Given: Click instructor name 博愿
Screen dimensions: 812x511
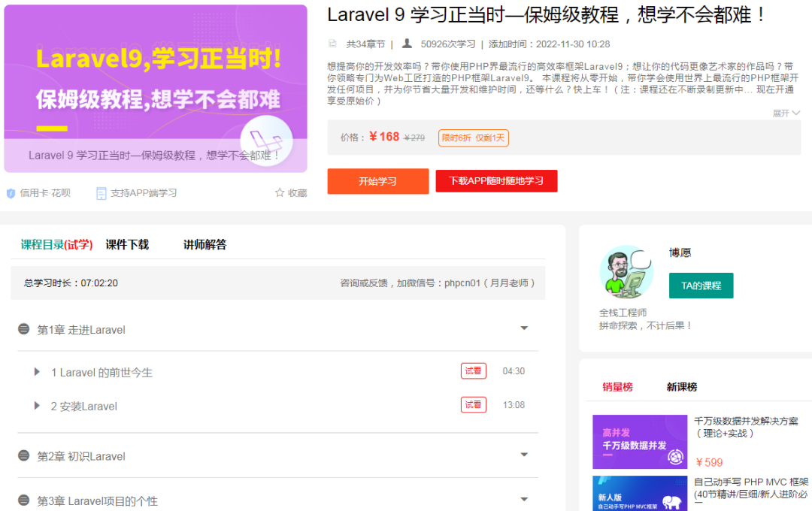Looking at the screenshot, I should (680, 252).
